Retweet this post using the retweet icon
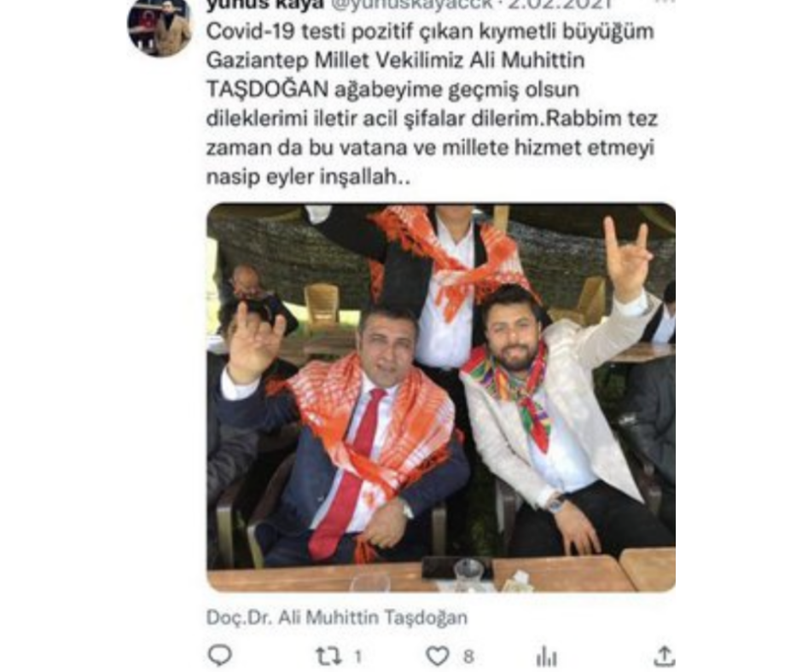802x672 pixels. pyautogui.click(x=328, y=656)
